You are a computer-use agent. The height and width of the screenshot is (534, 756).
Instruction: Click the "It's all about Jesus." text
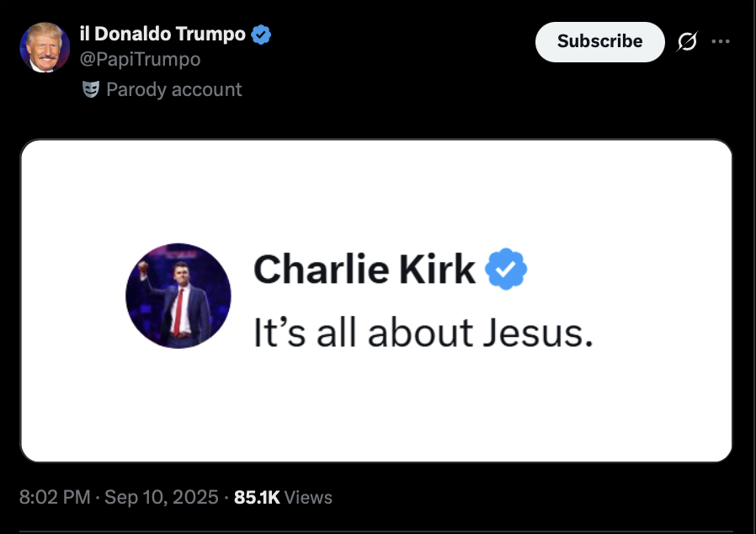[x=423, y=333]
